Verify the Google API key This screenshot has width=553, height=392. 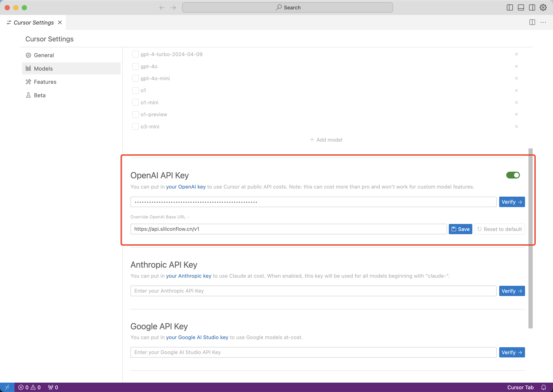click(x=512, y=352)
